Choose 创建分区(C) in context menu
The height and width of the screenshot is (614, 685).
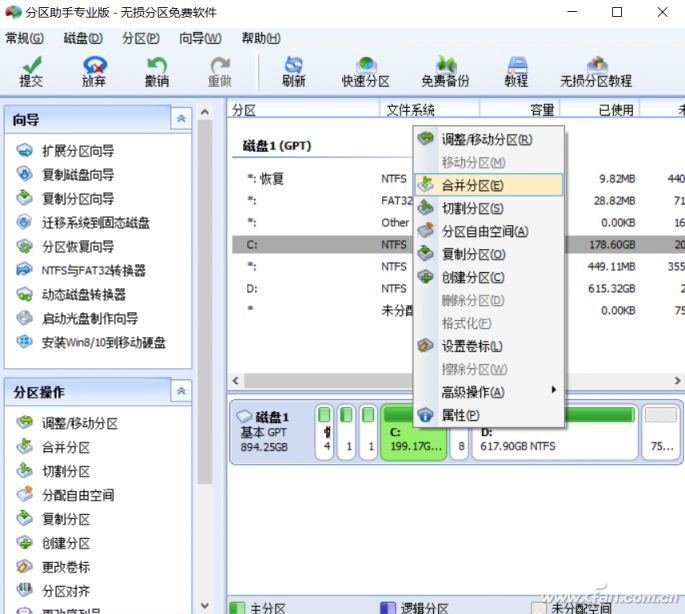[x=488, y=277]
